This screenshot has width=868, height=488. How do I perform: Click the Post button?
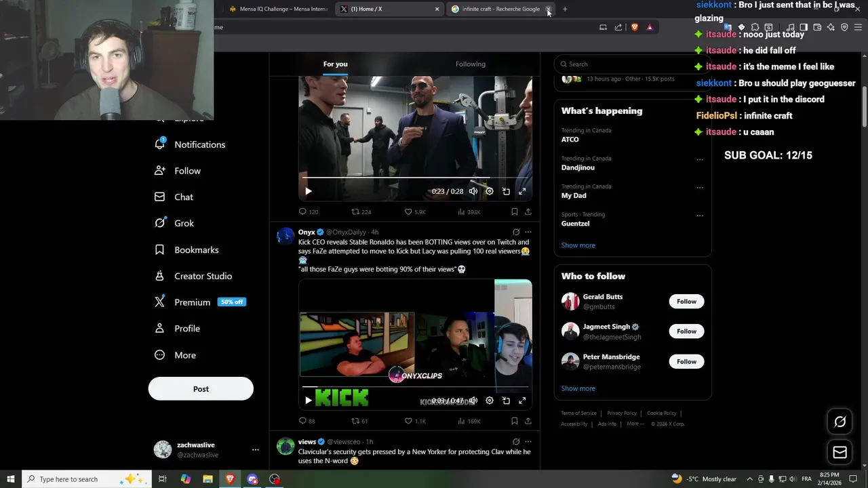click(201, 389)
